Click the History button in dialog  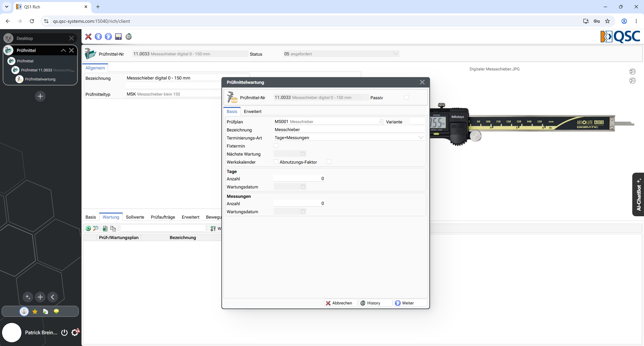(x=375, y=303)
